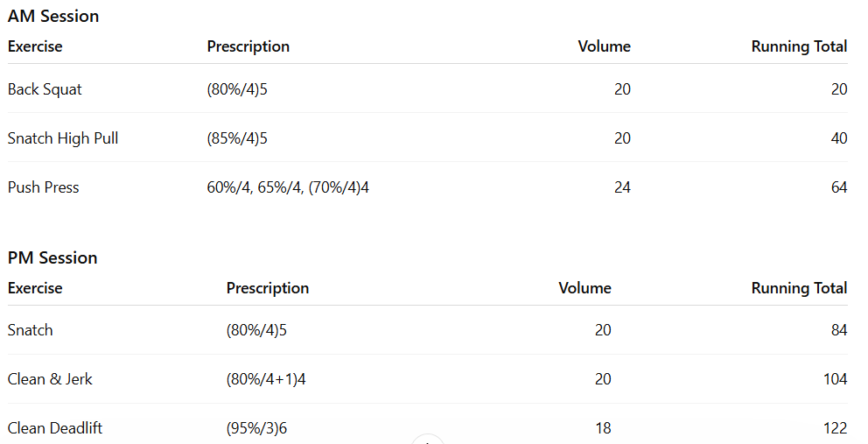Click the running total value 64

(838, 187)
